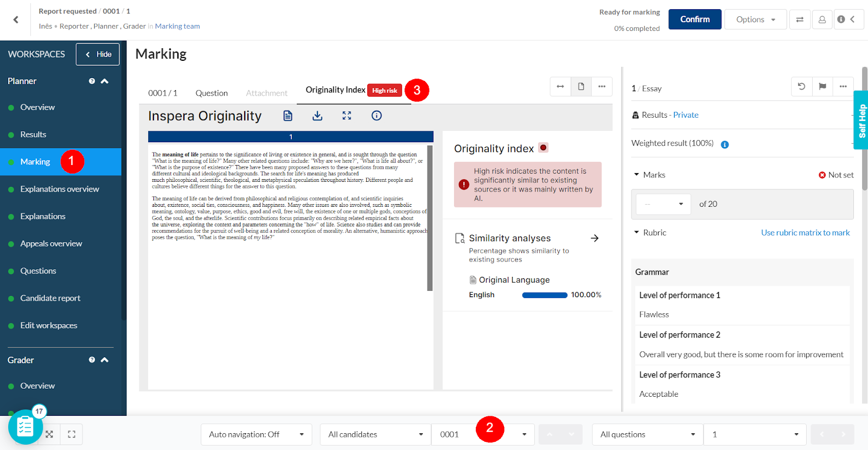Open the All candidates dropdown

(x=375, y=434)
